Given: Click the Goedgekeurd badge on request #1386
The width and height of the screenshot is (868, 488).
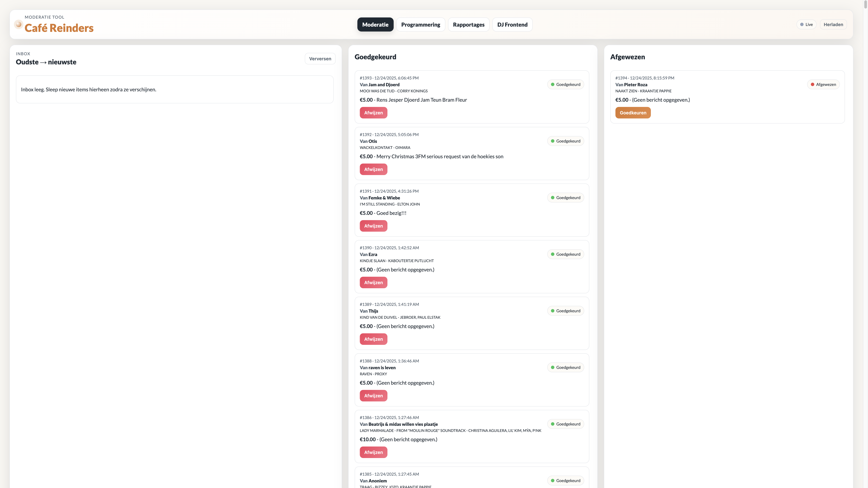Looking at the screenshot, I should point(565,424).
